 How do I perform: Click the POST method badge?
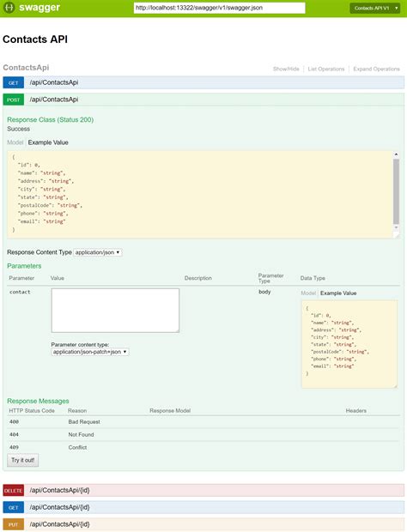point(13,100)
